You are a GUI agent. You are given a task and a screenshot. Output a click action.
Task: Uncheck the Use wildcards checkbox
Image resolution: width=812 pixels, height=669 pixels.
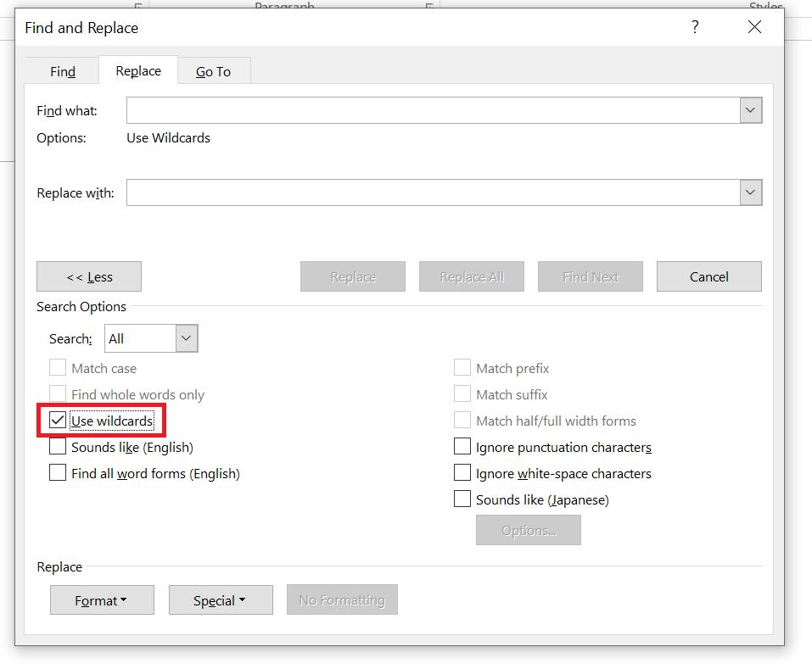(x=58, y=421)
